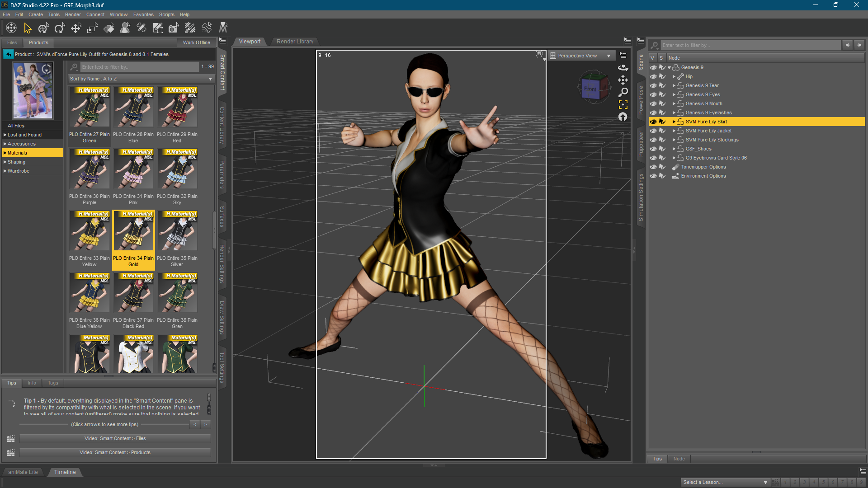Choose the Scale tool
868x488 pixels.
[92, 28]
